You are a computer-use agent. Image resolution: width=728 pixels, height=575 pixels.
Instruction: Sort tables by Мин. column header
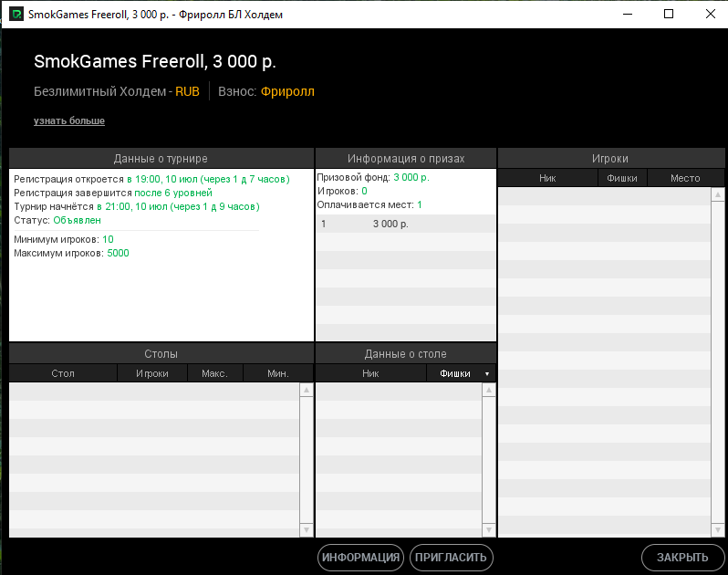[x=278, y=373]
